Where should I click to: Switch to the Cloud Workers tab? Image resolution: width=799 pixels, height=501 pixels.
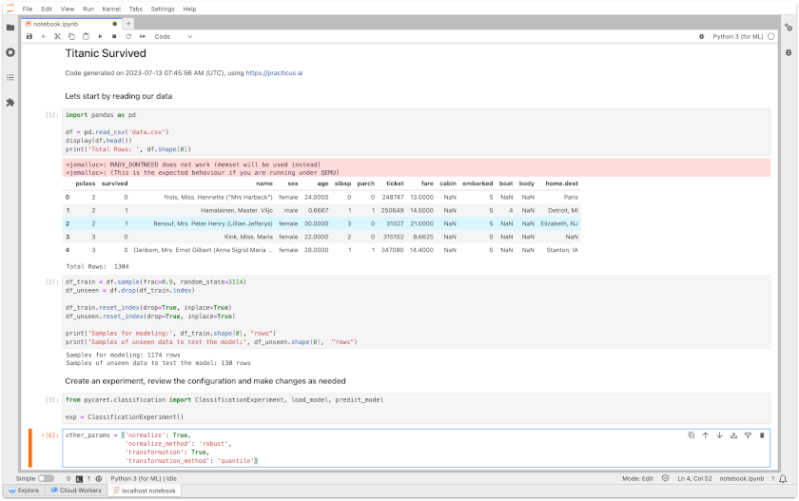[76, 490]
